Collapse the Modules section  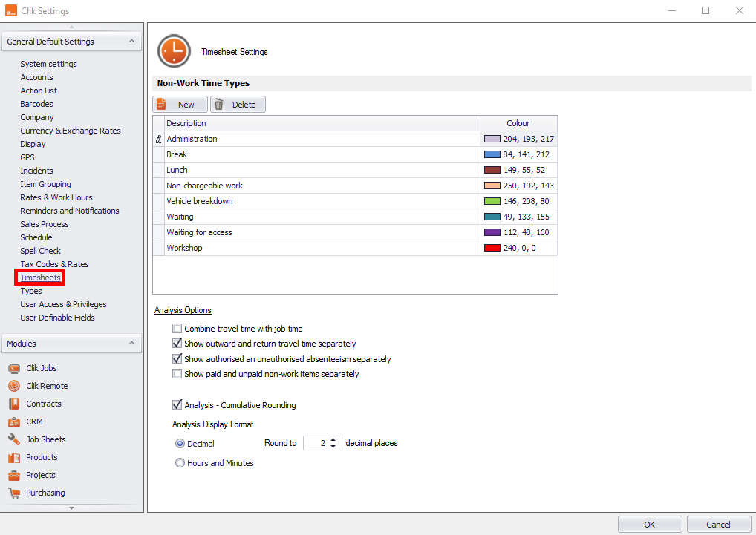133,343
